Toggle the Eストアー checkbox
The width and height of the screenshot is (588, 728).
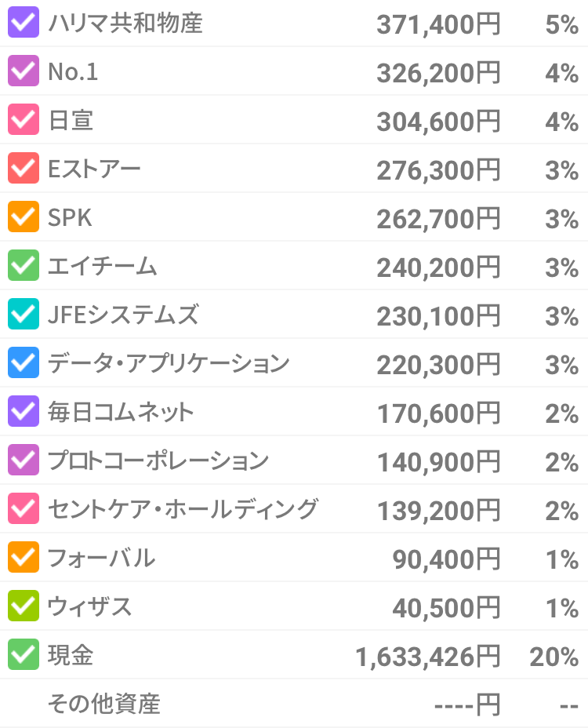[x=23, y=169]
